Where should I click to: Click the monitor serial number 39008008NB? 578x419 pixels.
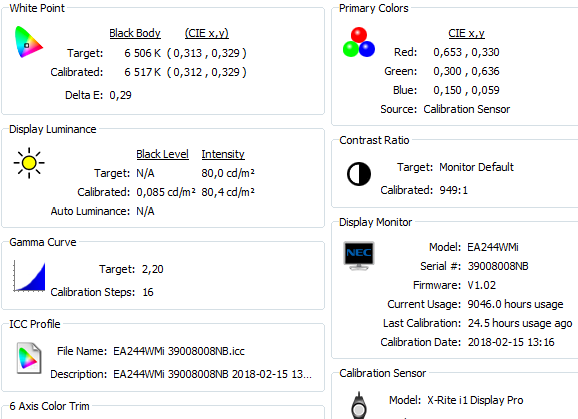(x=498, y=266)
